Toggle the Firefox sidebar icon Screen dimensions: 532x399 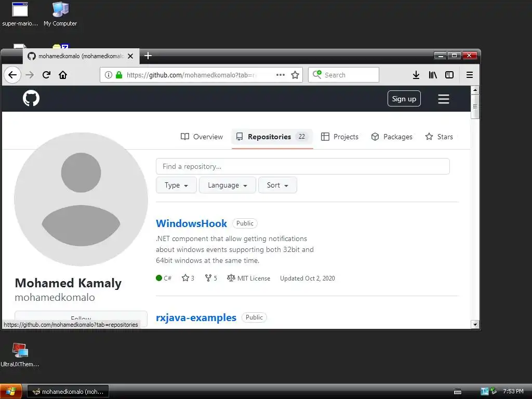[x=449, y=75]
